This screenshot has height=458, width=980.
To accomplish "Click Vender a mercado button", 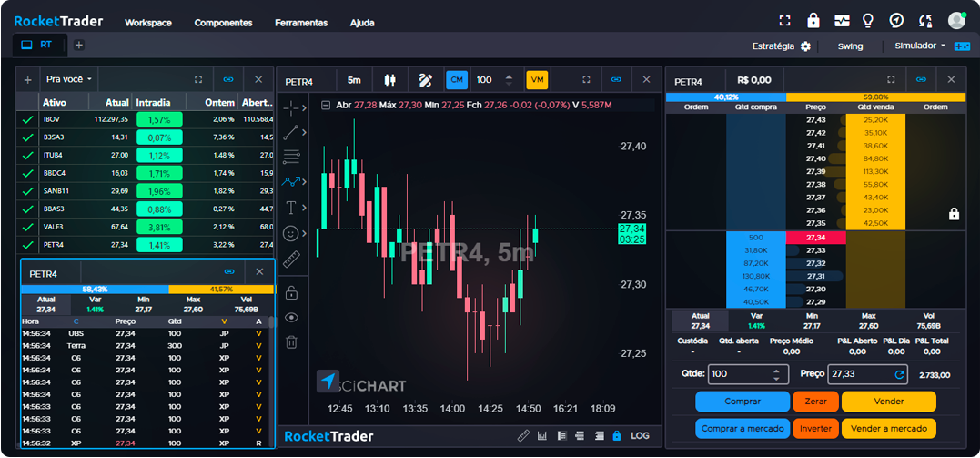I will pos(889,429).
